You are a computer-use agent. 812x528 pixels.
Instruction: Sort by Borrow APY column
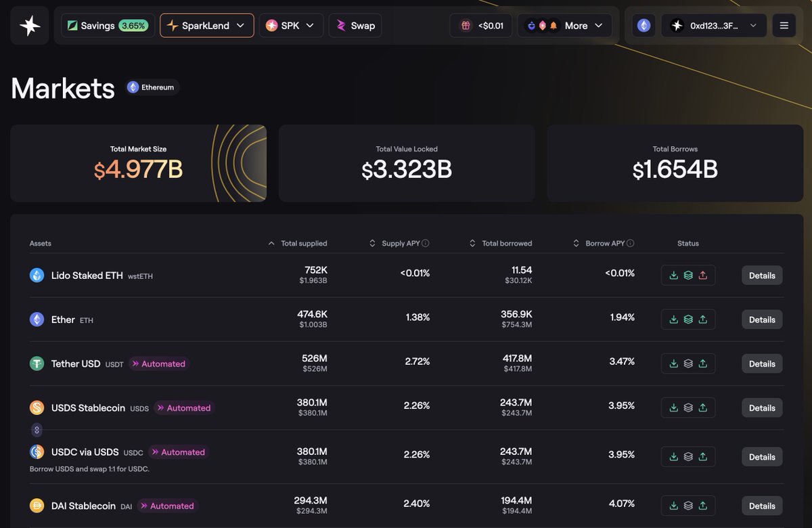point(604,243)
